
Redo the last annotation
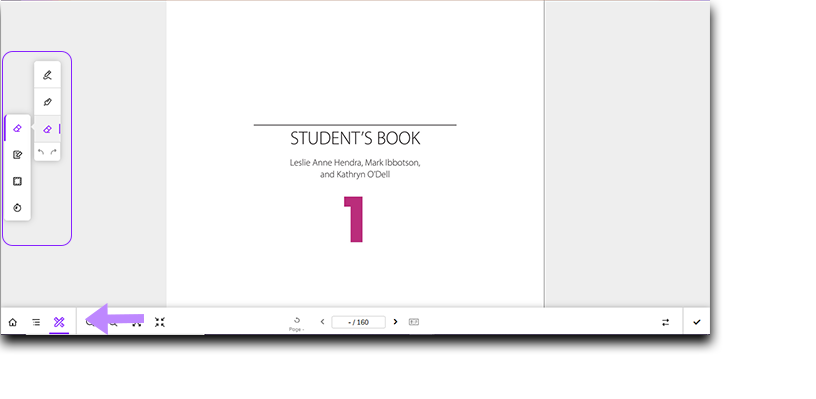[53, 152]
